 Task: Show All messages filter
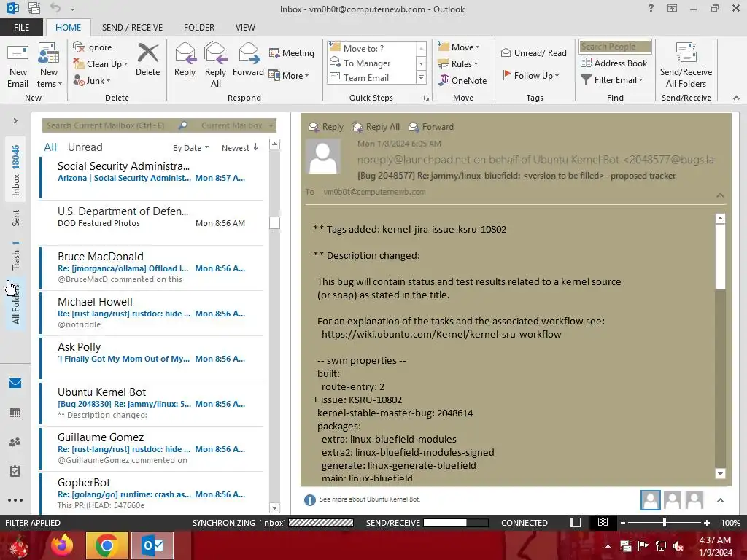click(50, 147)
